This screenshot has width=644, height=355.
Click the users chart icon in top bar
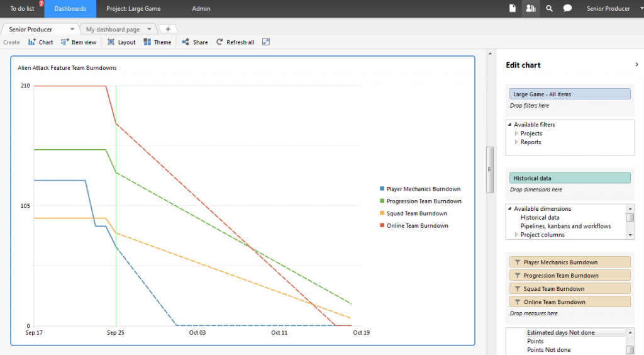tap(531, 8)
